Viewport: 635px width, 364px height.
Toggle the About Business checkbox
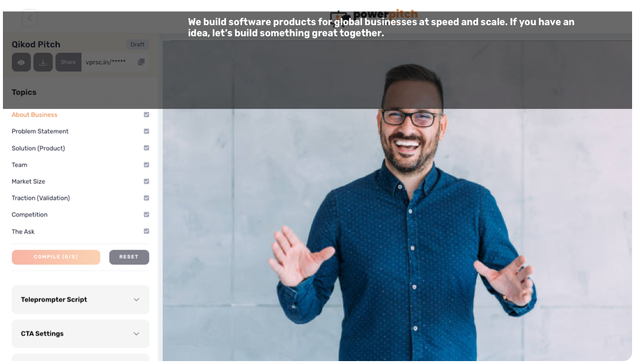[146, 115]
